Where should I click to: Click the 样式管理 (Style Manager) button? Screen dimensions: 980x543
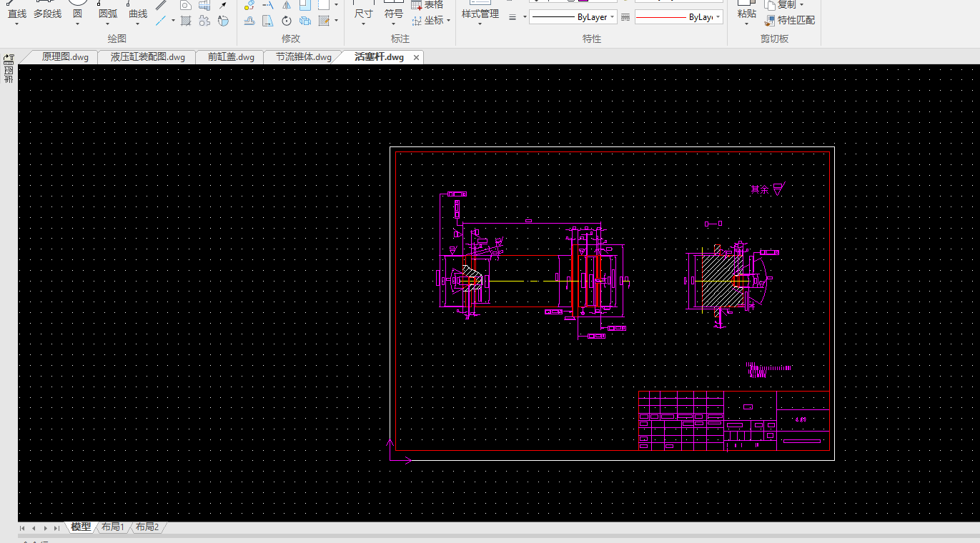point(480,14)
